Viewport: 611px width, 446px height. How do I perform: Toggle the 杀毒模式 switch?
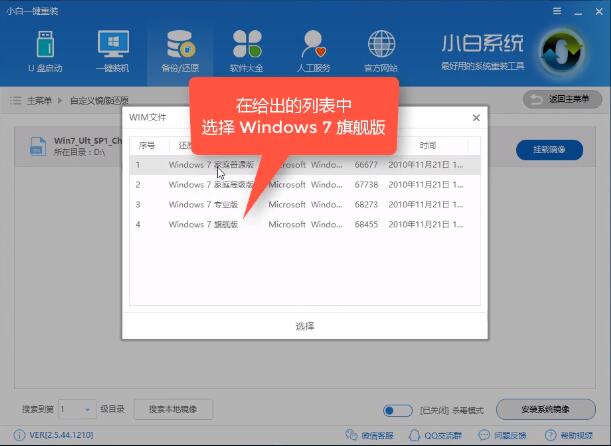coord(397,410)
